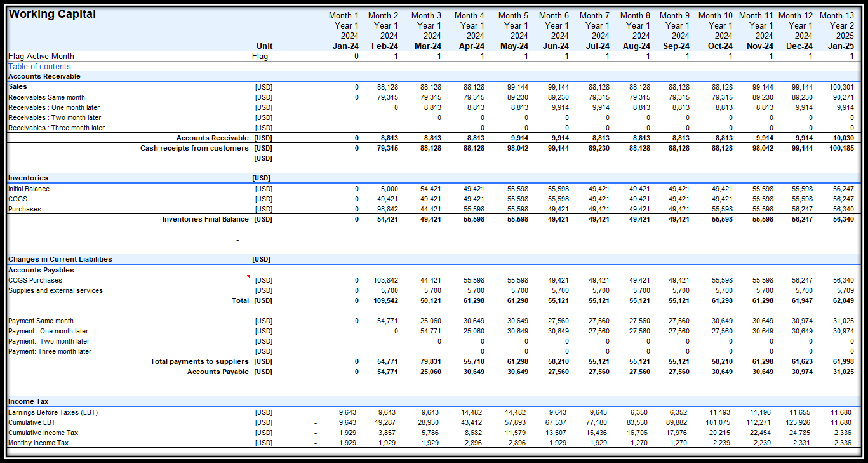The height and width of the screenshot is (463, 868).
Task: Open the Table of contents link
Action: point(39,67)
